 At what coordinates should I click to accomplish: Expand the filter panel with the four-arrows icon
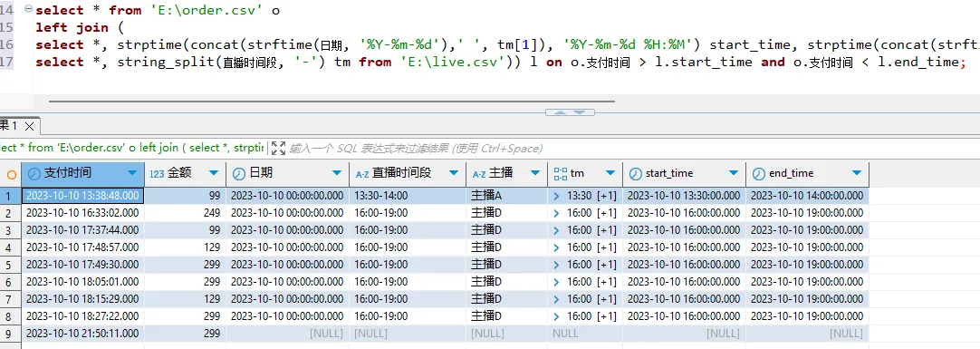[279, 149]
